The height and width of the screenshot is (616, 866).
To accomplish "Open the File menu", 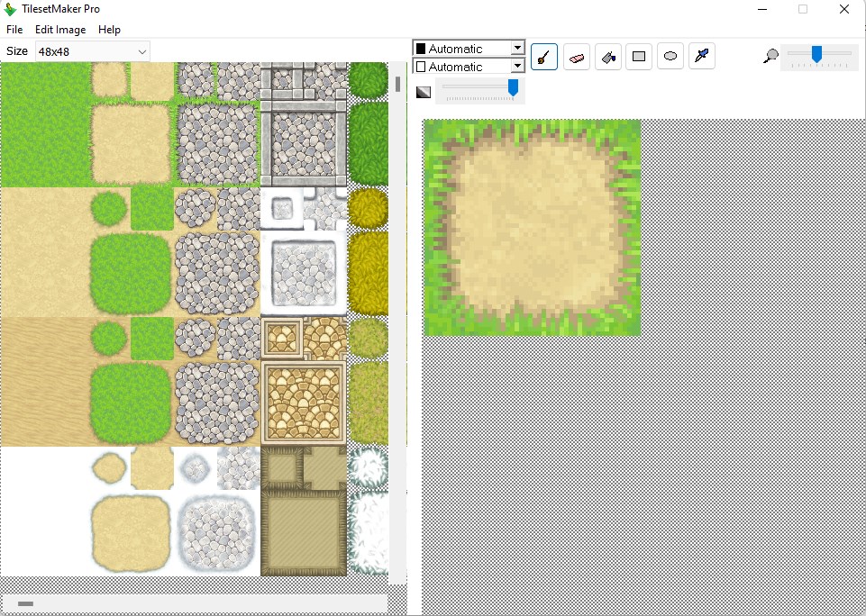I will (x=14, y=29).
